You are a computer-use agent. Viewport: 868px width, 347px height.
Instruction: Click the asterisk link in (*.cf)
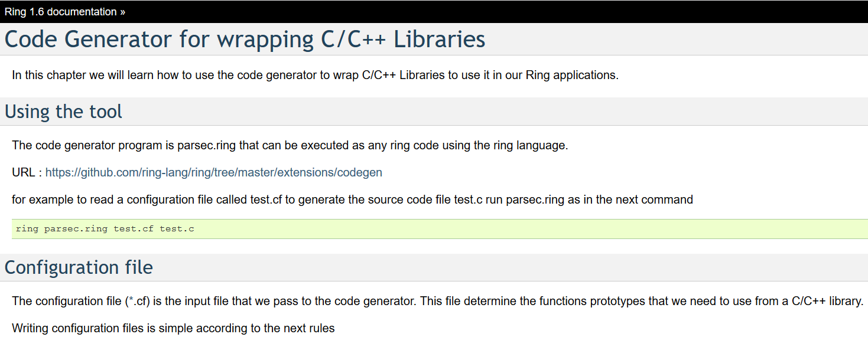click(x=131, y=301)
